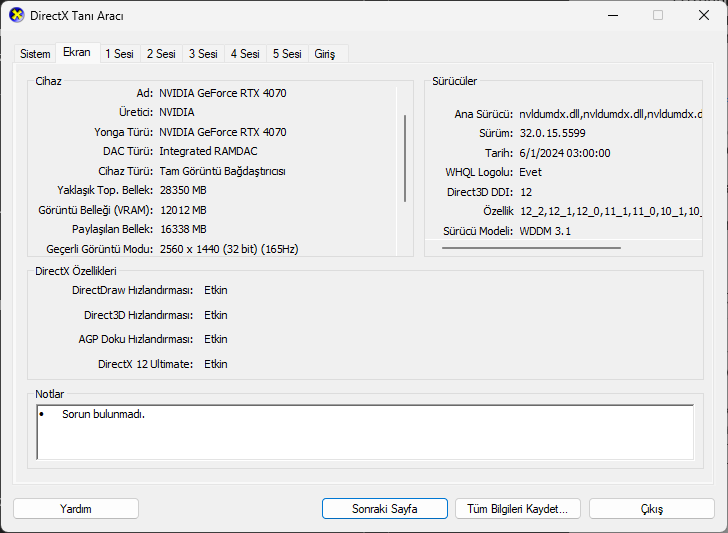Click the Yardım button
This screenshot has height=533, width=728.
(x=76, y=509)
